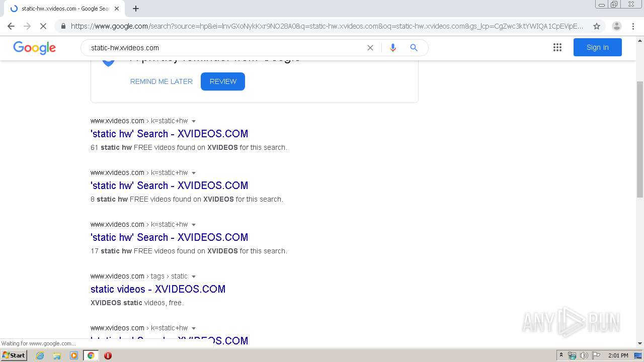
Task: Click Sign in button
Action: pyautogui.click(x=597, y=47)
